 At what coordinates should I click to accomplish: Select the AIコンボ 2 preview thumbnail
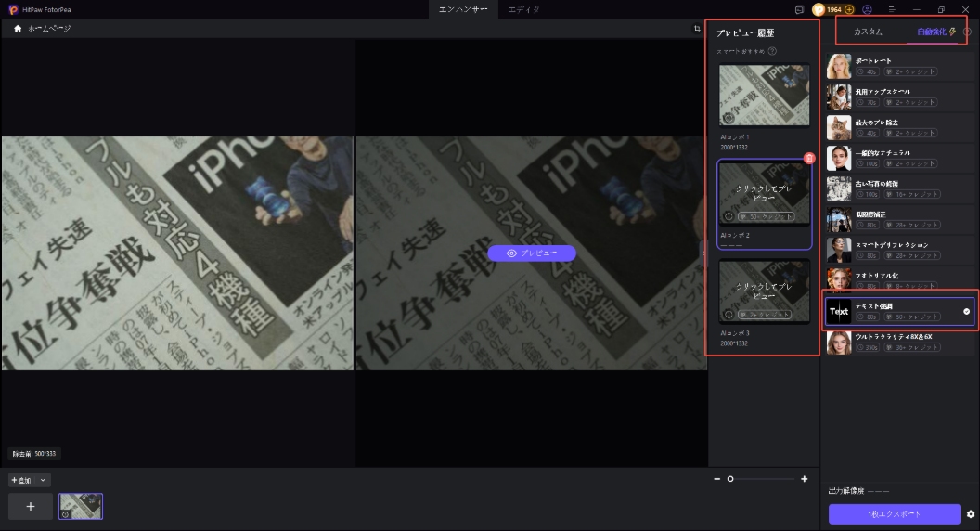[764, 193]
